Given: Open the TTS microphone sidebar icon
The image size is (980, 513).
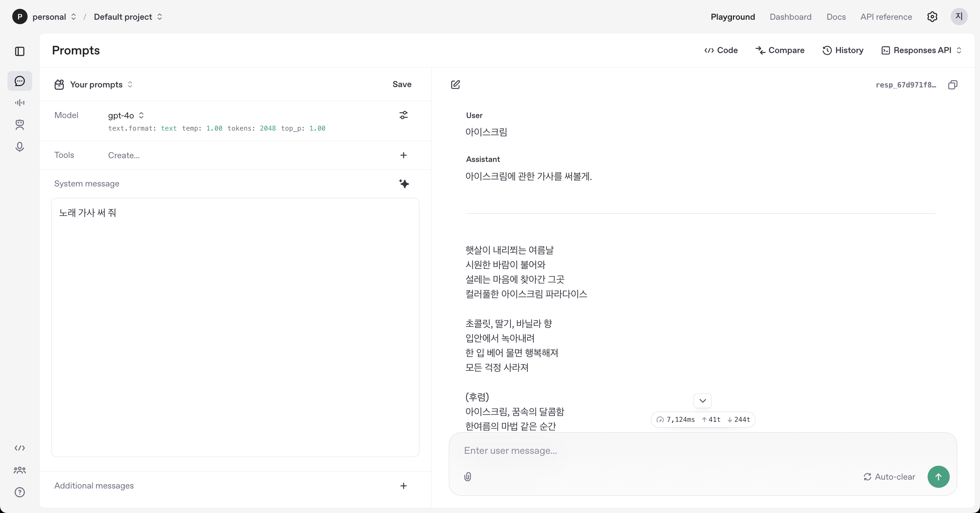Looking at the screenshot, I should pos(20,147).
